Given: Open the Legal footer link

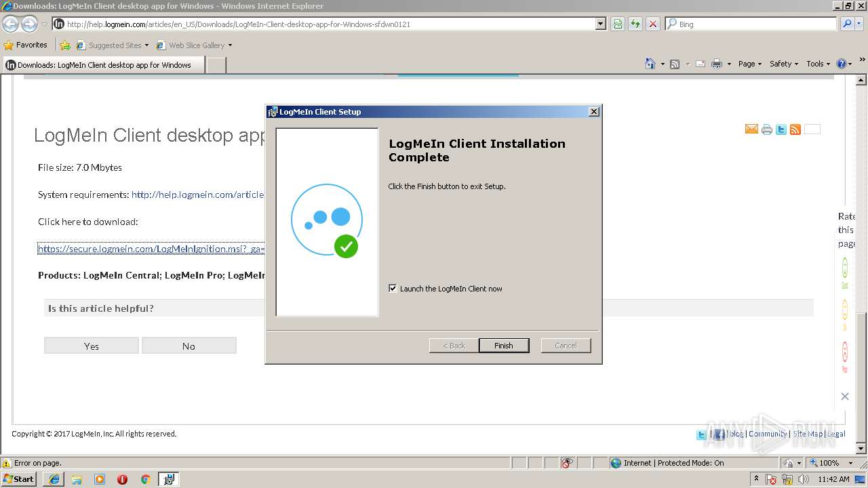Looking at the screenshot, I should (836, 434).
